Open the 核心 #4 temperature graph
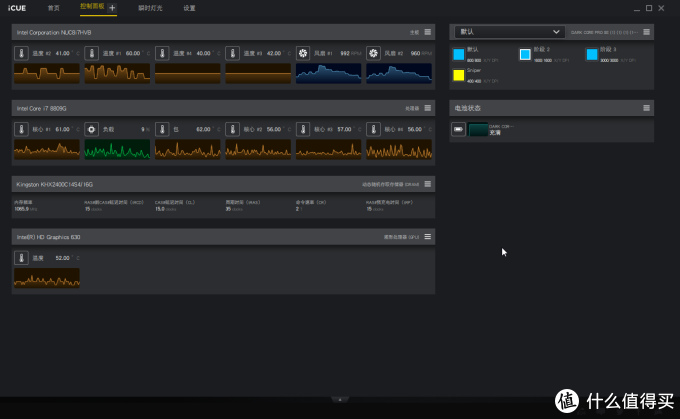 click(399, 149)
